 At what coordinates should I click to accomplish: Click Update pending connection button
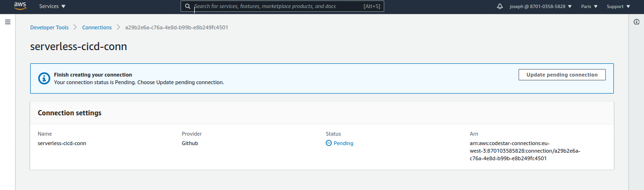tap(562, 75)
